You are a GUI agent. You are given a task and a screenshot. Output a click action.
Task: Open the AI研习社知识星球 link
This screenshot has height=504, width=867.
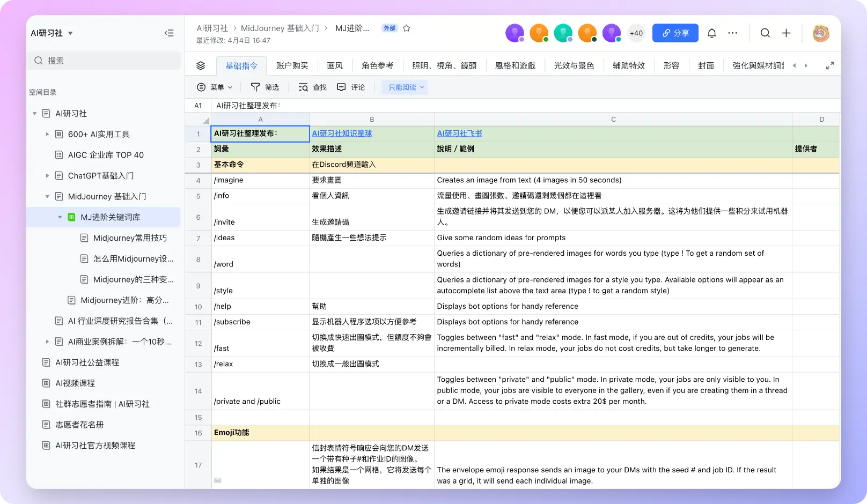point(342,134)
